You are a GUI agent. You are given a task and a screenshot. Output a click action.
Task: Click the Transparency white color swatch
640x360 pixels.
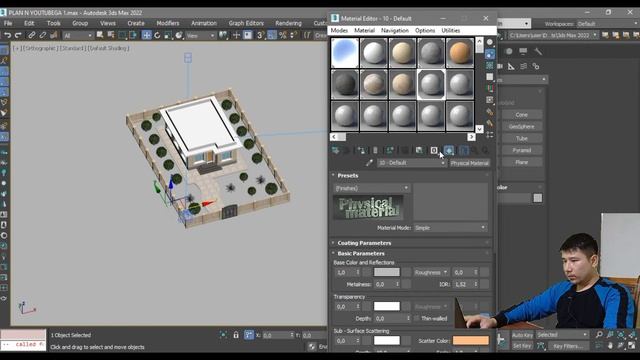click(387, 306)
